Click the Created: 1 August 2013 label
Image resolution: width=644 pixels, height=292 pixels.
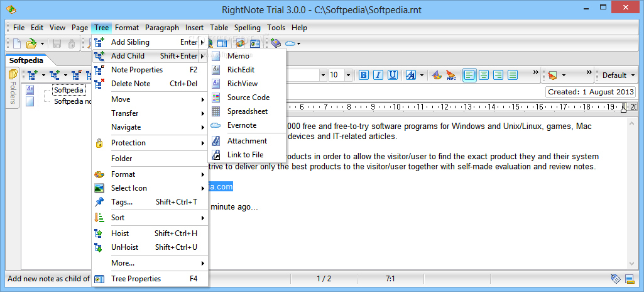pyautogui.click(x=590, y=92)
